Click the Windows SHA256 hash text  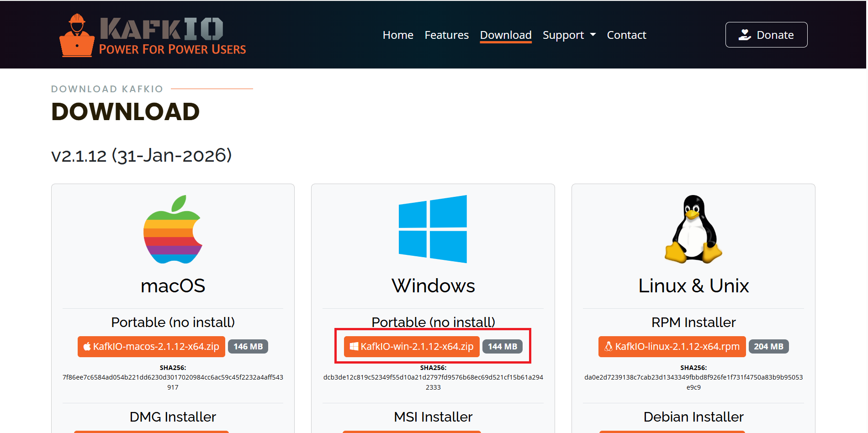(x=433, y=382)
